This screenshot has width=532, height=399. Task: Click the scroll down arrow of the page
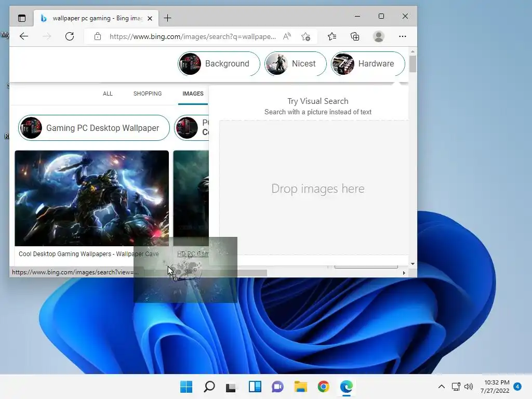coord(413,263)
